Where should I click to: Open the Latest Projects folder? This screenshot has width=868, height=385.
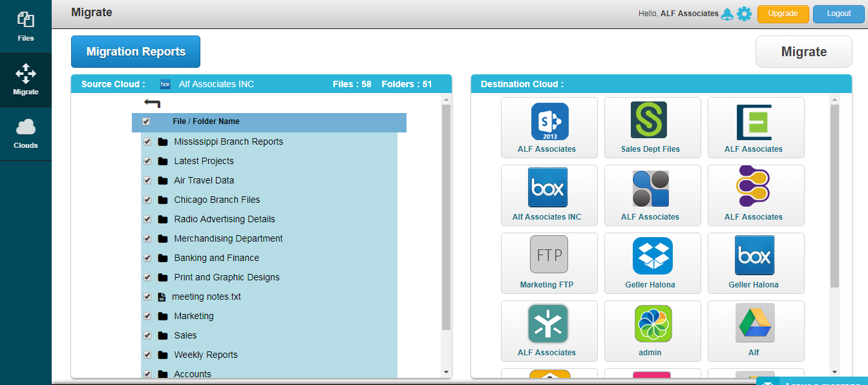tap(204, 161)
